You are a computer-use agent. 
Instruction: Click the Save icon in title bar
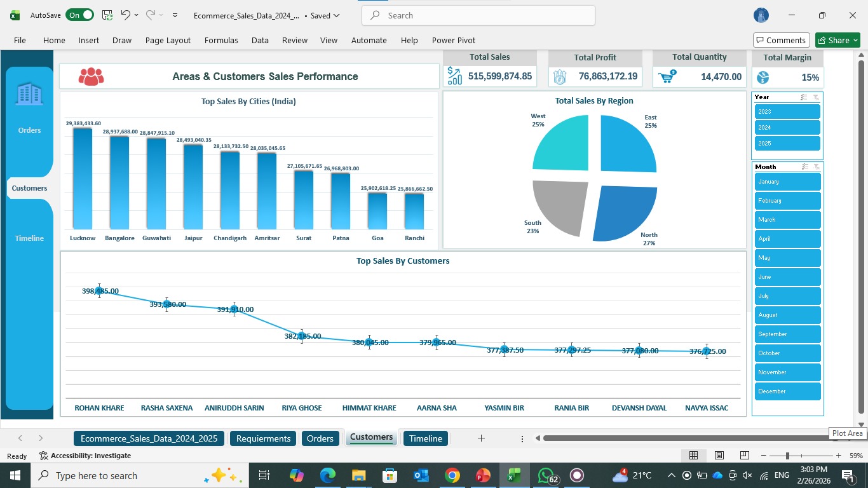107,15
